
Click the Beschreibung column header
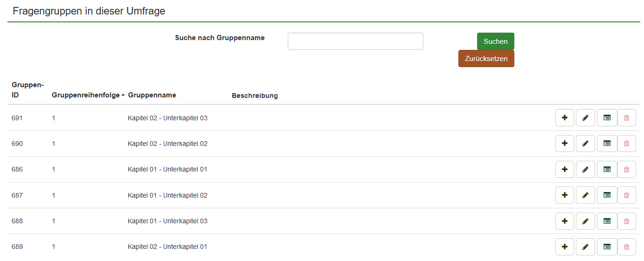[x=255, y=96]
